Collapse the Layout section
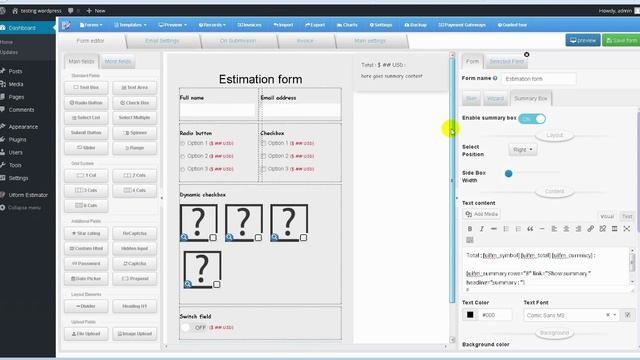Screen dimensions: 640x360 (554, 135)
